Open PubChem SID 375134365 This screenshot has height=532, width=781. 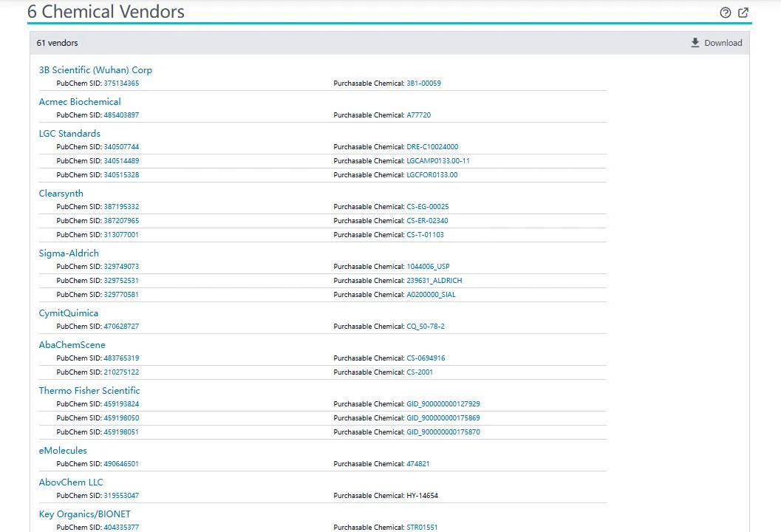[x=121, y=83]
